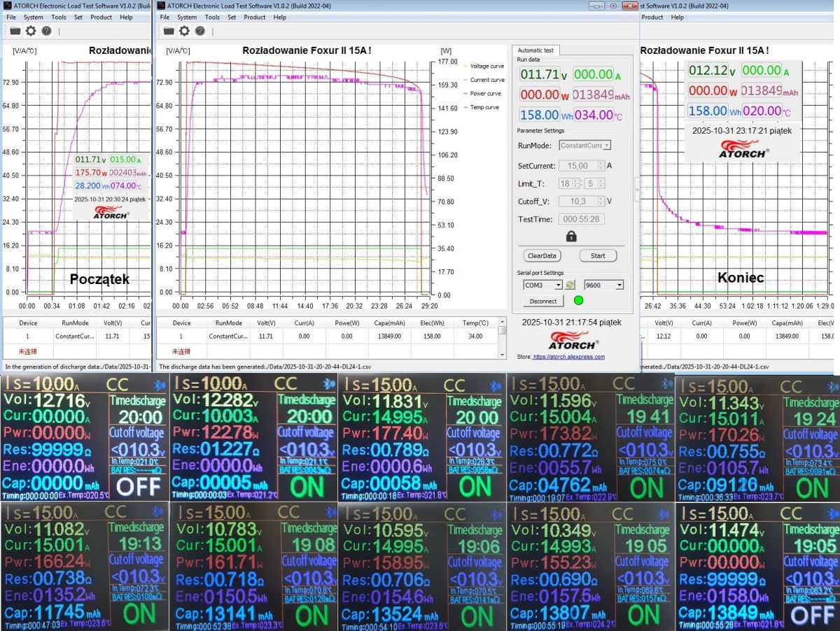Toggle Power curve in chart legend
The image size is (840, 631).
pos(482,93)
